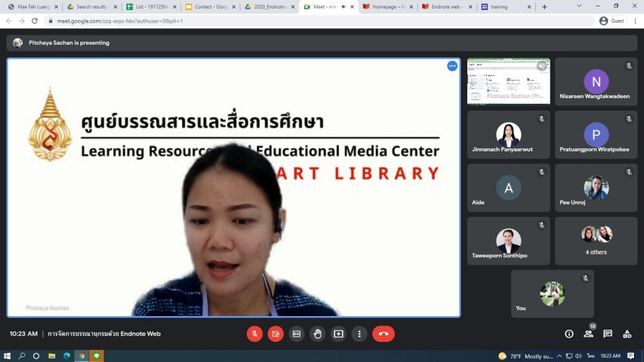Open a new browser tab
The width and height of the screenshot is (644, 362).
(545, 7)
